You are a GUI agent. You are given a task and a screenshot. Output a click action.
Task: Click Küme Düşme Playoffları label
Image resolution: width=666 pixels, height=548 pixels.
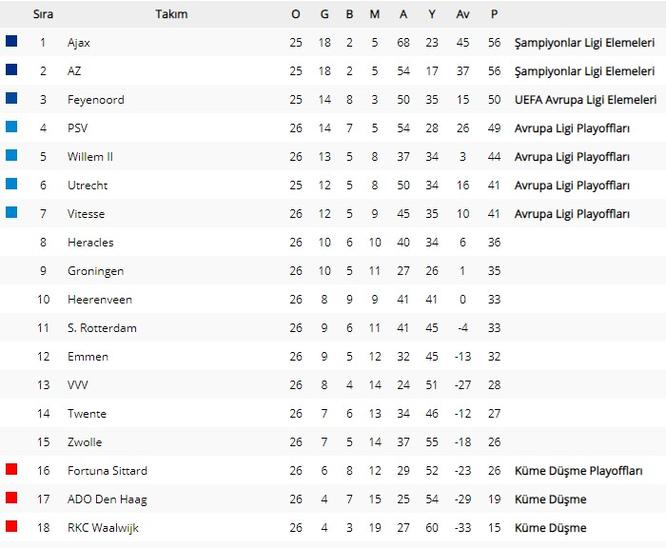point(578,471)
